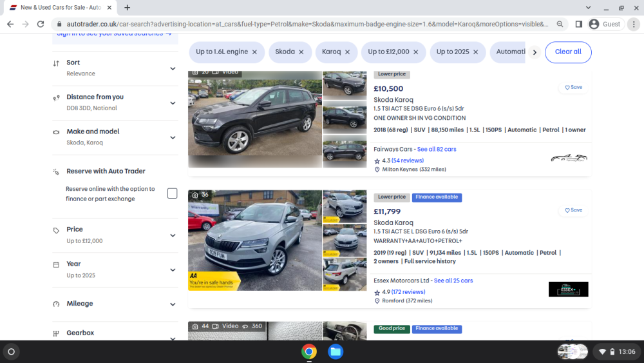This screenshot has height=363, width=644.
Task: Click the Good price badge
Action: click(392, 328)
